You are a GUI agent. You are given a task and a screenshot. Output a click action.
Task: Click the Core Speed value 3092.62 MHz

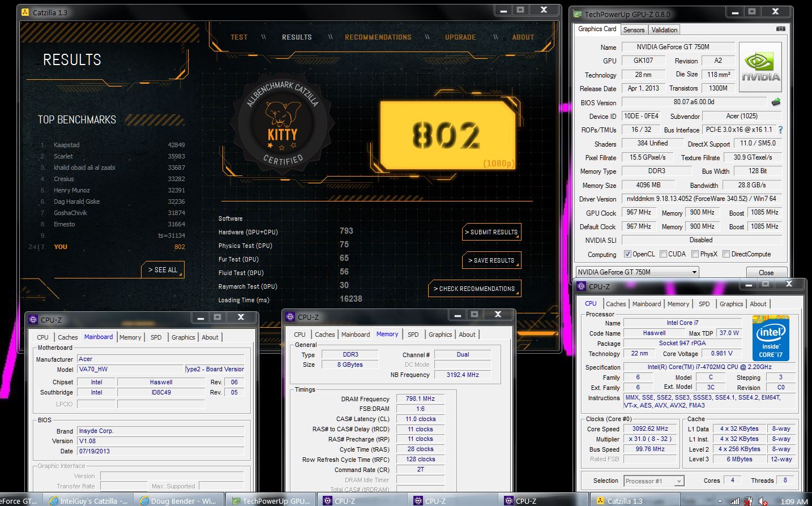coord(650,428)
